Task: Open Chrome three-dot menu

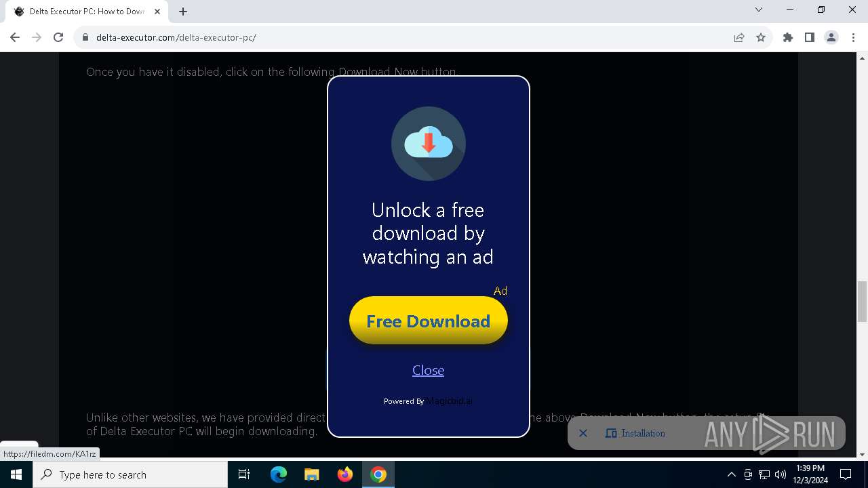Action: [853, 37]
